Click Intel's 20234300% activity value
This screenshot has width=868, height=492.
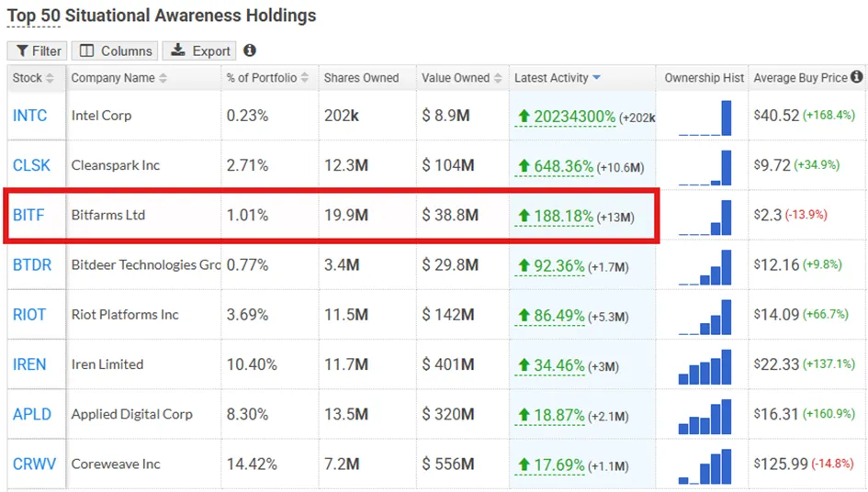point(575,117)
